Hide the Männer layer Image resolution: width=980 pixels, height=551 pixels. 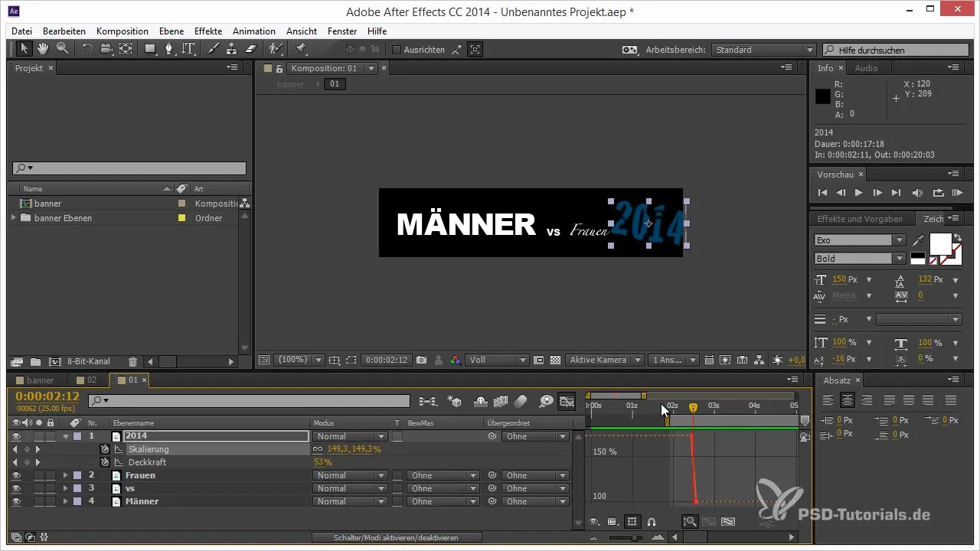coord(16,501)
